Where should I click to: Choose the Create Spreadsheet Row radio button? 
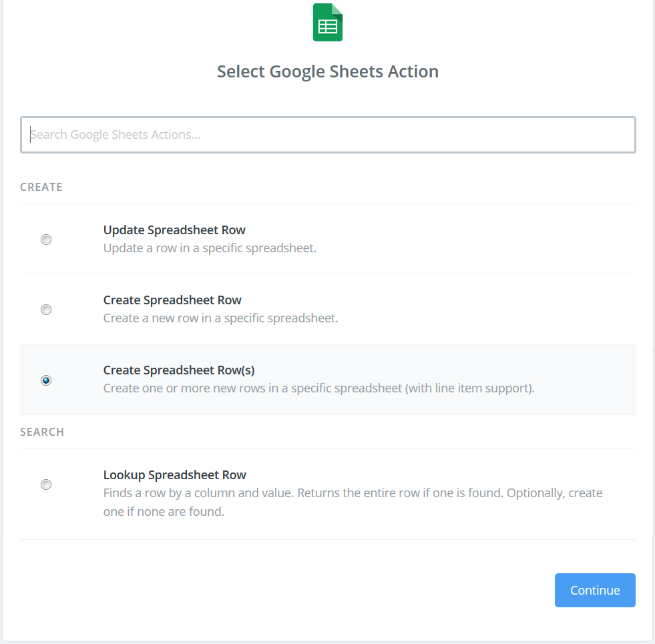[x=46, y=310]
